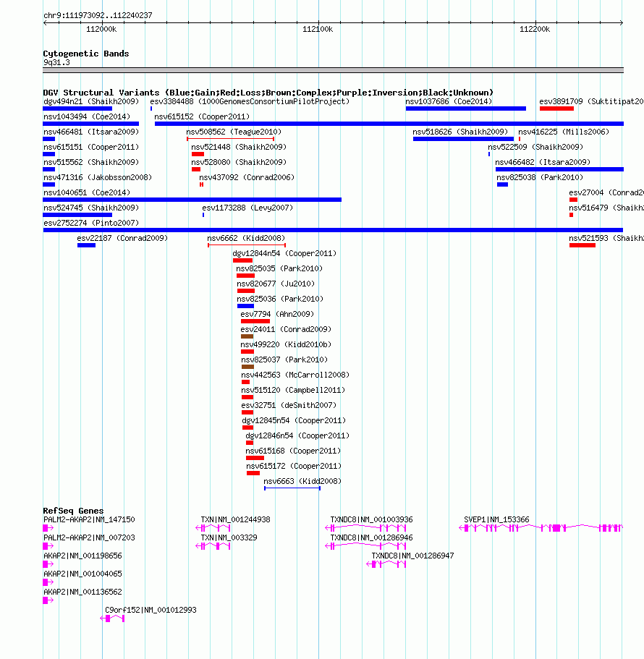This screenshot has width=644, height=659.
Task: Click PALM2-AKAP2|NM_147150 gene arrow glyph
Action: pos(48,528)
